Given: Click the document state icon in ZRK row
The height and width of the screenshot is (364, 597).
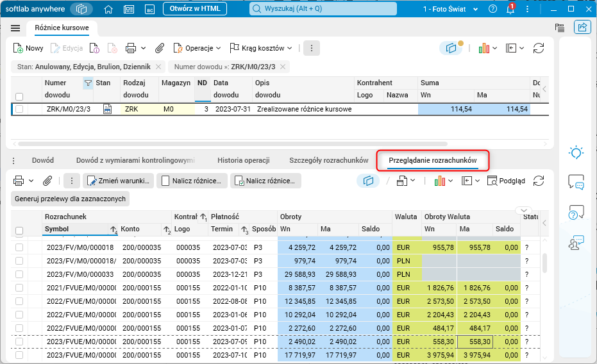Looking at the screenshot, I should 107,109.
